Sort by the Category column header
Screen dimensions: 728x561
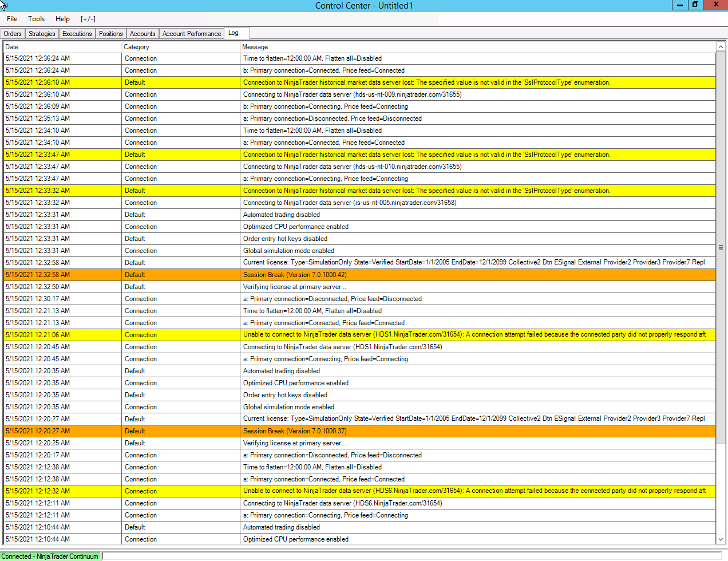[x=181, y=47]
